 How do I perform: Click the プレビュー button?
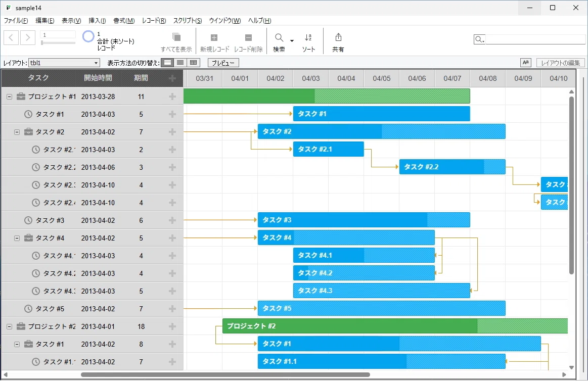click(x=223, y=63)
